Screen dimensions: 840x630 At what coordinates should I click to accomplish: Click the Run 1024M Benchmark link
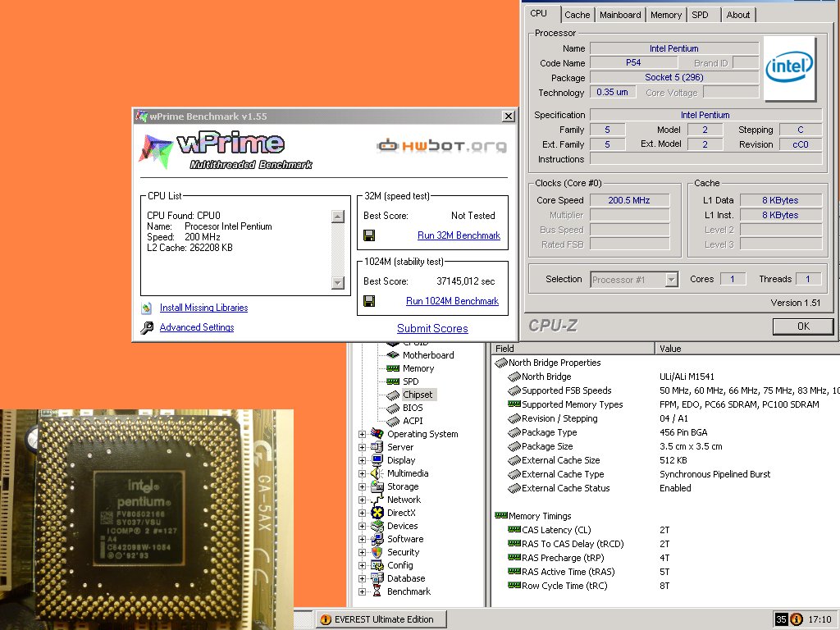pos(452,301)
